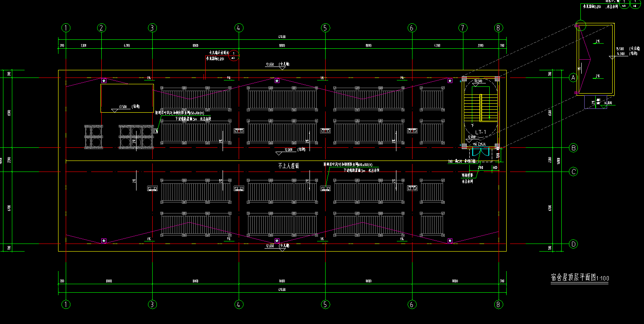Image resolution: width=644 pixels, height=324 pixels.
Task: Click the green detail circle on the enlarged plan
Action: pyautogui.click(x=580, y=26)
